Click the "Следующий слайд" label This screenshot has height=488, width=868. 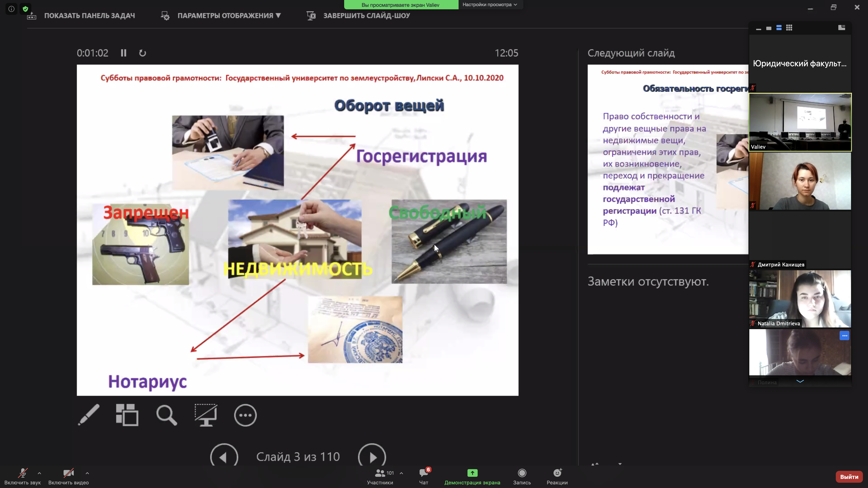631,53
